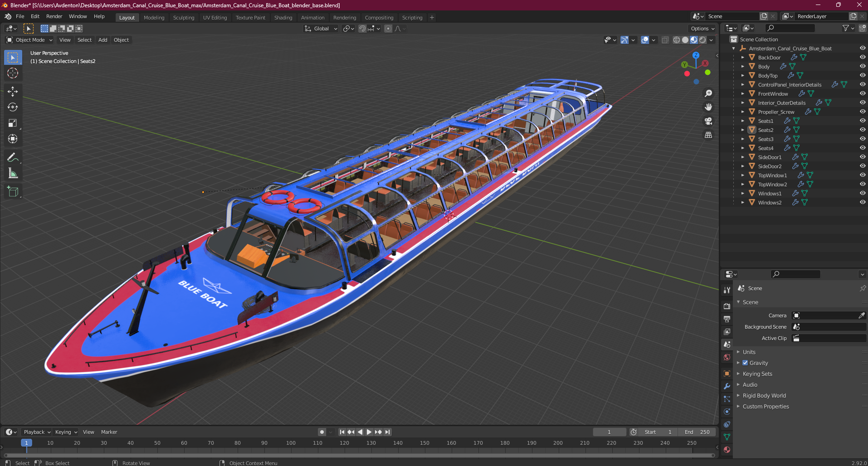
Task: Click the End frame 250 field
Action: [697, 432]
